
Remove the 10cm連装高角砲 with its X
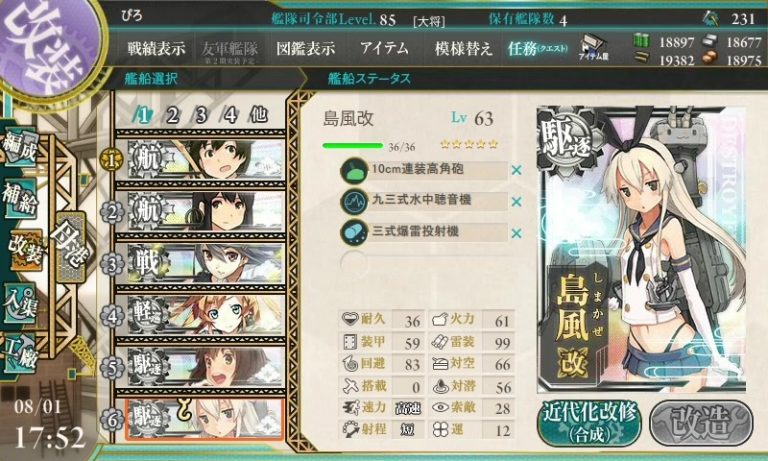coord(516,170)
